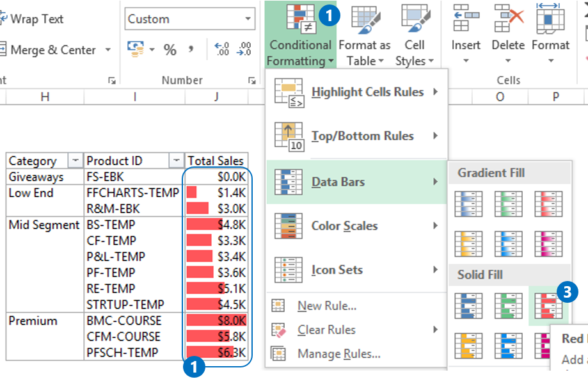Choose green solid fill data bar
Image resolution: width=588 pixels, height=386 pixels.
click(508, 306)
